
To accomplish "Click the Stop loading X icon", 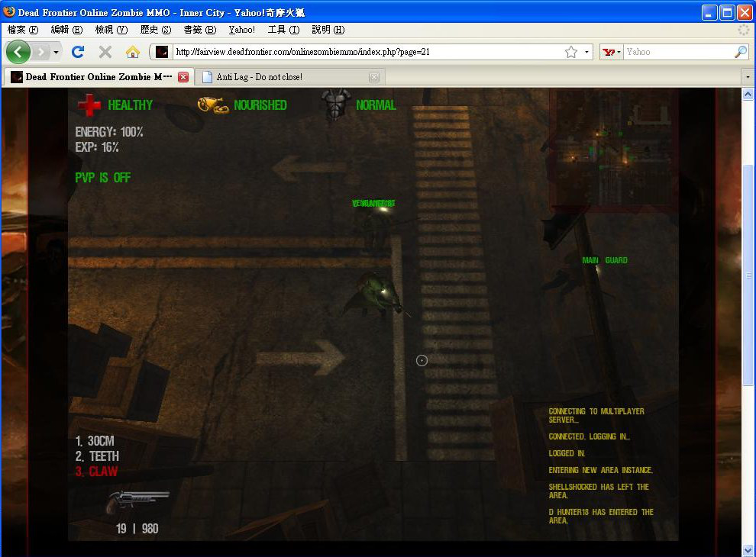I will pos(105,52).
